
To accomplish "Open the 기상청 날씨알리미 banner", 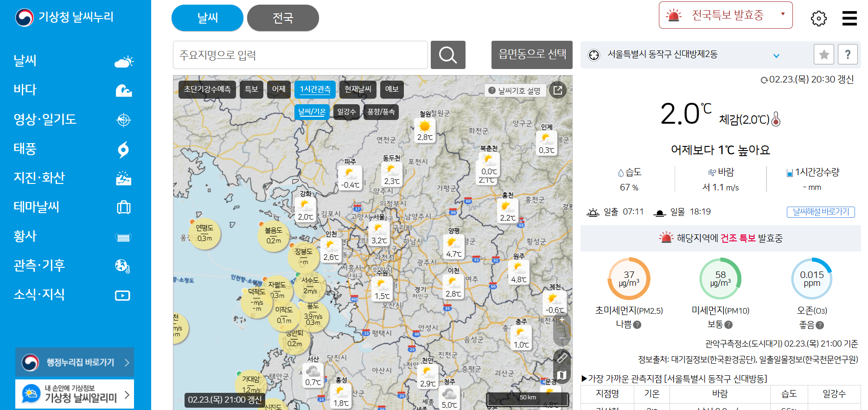I will (75, 394).
